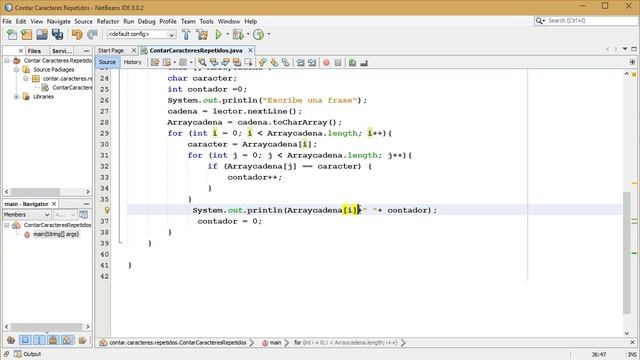Click the Projects panel horizontal scrollbar
Viewport: 640px width, 360px height.
tap(36, 191)
